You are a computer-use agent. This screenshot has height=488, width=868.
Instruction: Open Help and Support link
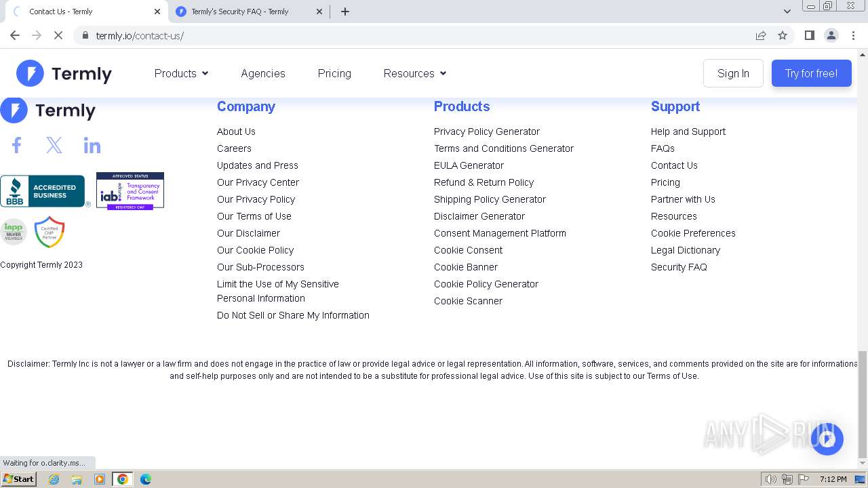[x=688, y=131]
